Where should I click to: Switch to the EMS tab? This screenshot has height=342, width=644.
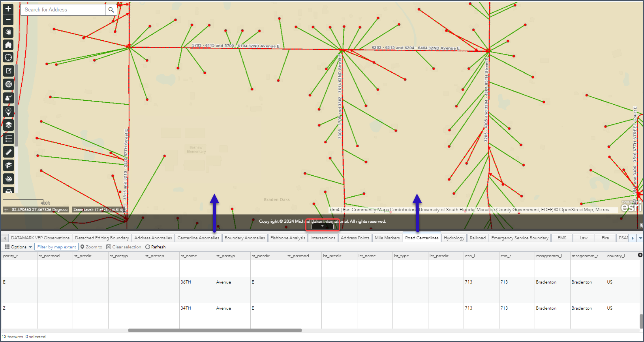point(562,238)
